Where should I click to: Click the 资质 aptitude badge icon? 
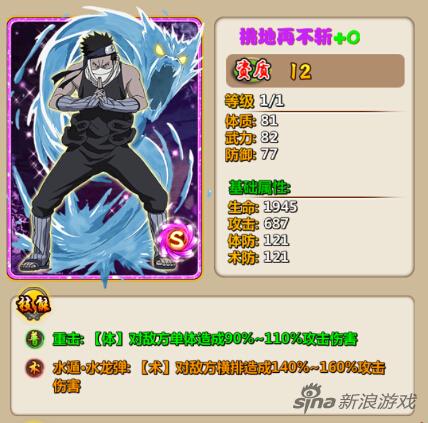(253, 70)
